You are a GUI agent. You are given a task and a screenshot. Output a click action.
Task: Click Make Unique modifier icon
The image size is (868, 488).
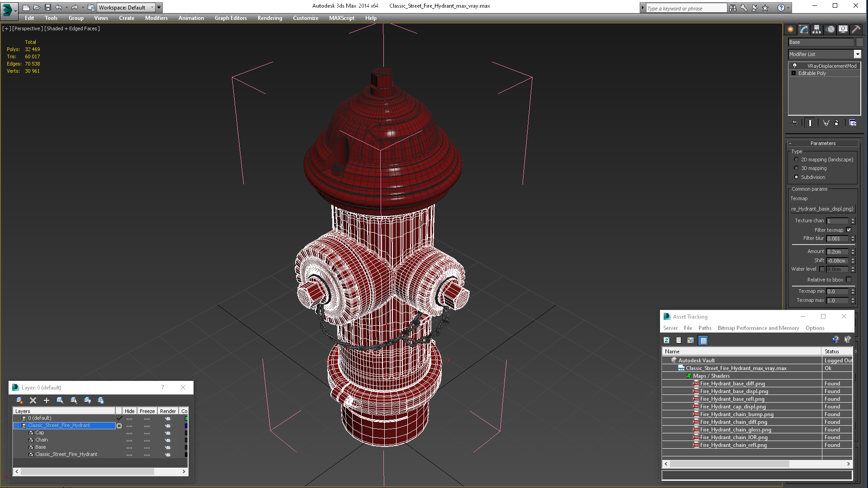coord(826,123)
